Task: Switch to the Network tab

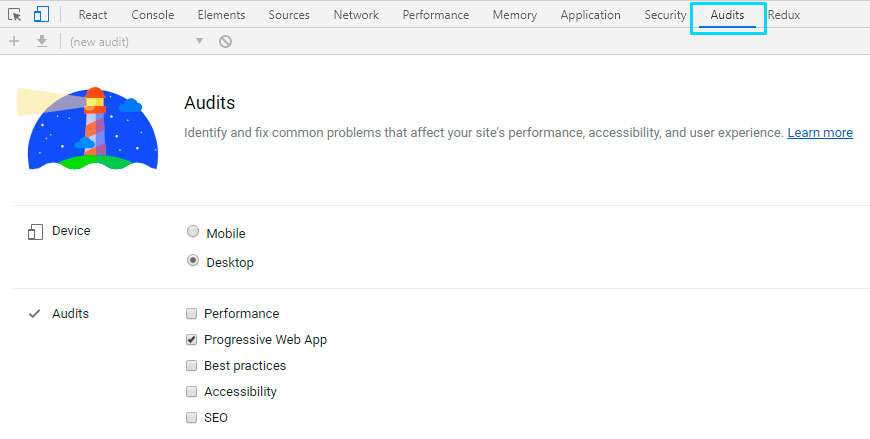Action: coord(356,15)
